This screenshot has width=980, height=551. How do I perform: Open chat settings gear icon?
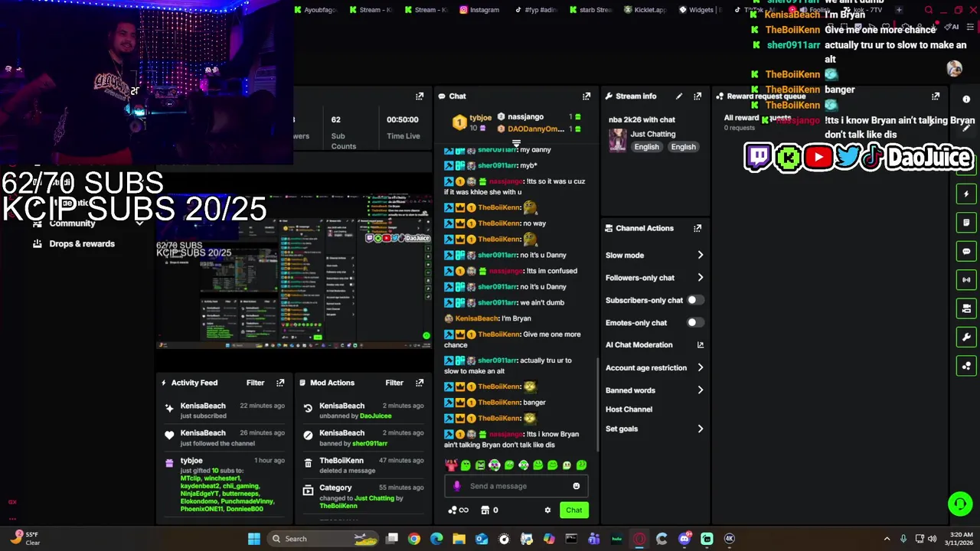(547, 510)
